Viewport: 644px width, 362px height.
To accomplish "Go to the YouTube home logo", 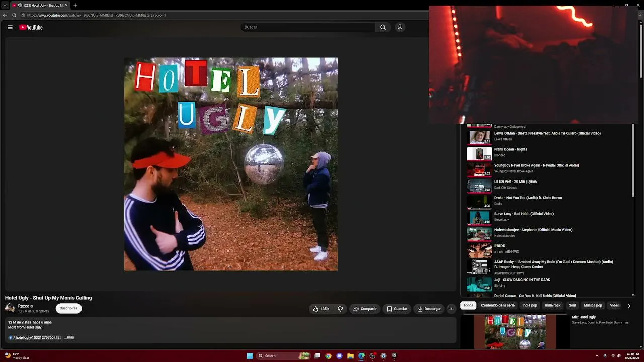I will point(31,27).
